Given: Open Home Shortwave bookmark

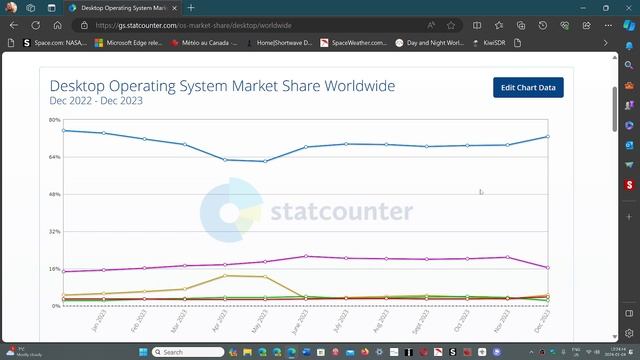Looking at the screenshot, I should click(279, 43).
